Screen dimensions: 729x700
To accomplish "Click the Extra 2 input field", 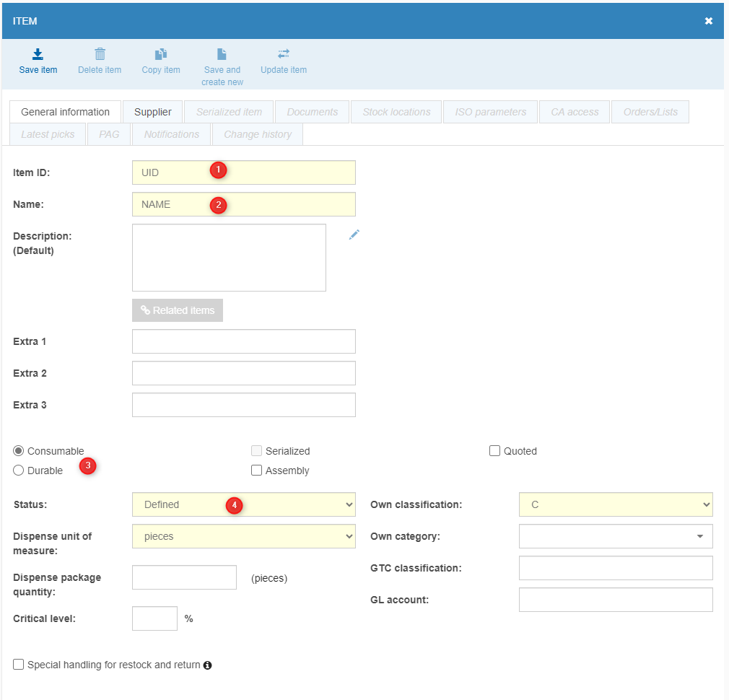I will pos(244,373).
